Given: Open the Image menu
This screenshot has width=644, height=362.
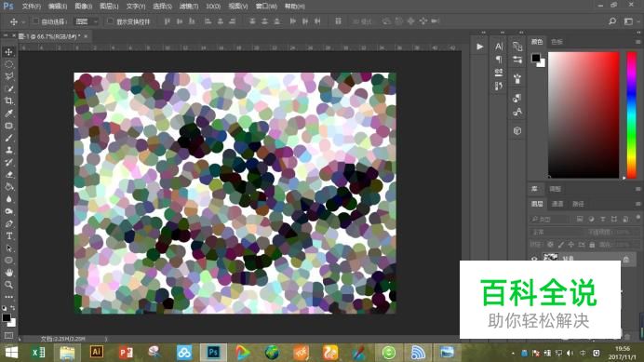Looking at the screenshot, I should tap(84, 7).
